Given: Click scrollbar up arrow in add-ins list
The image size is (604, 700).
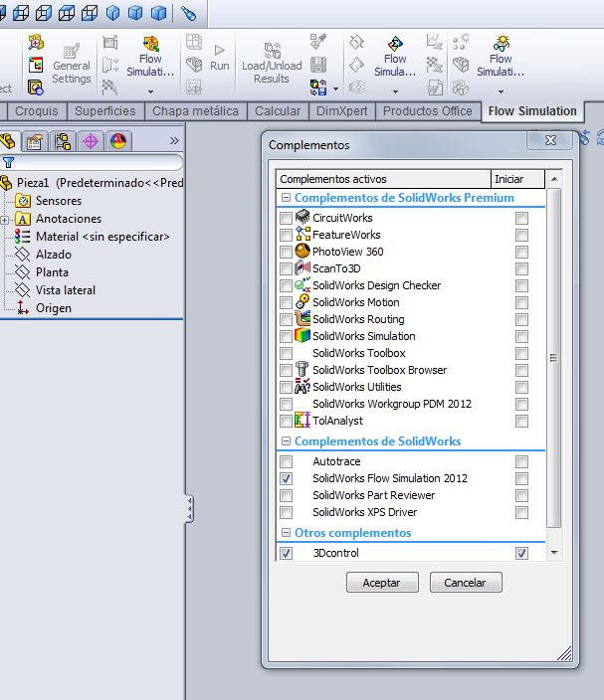Looking at the screenshot, I should (554, 179).
